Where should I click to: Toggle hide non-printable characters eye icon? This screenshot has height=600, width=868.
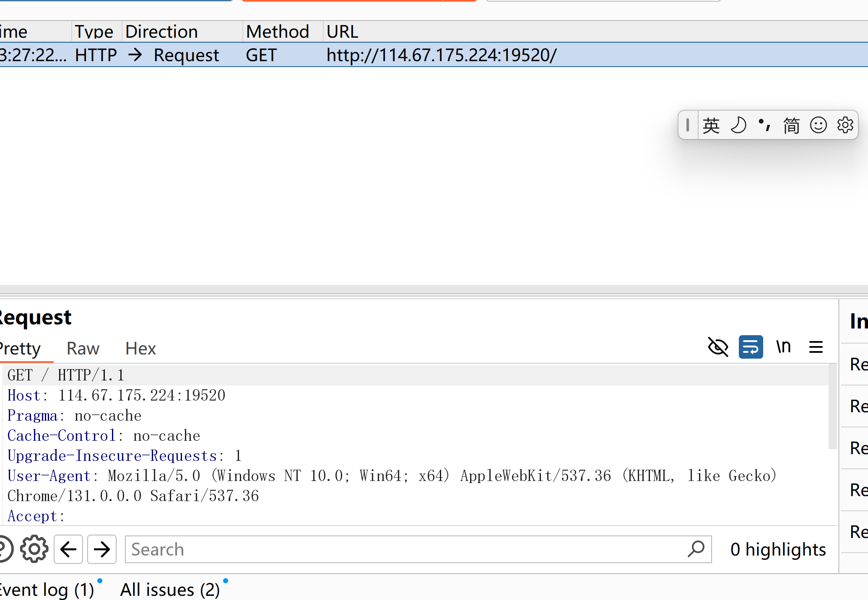coord(718,347)
